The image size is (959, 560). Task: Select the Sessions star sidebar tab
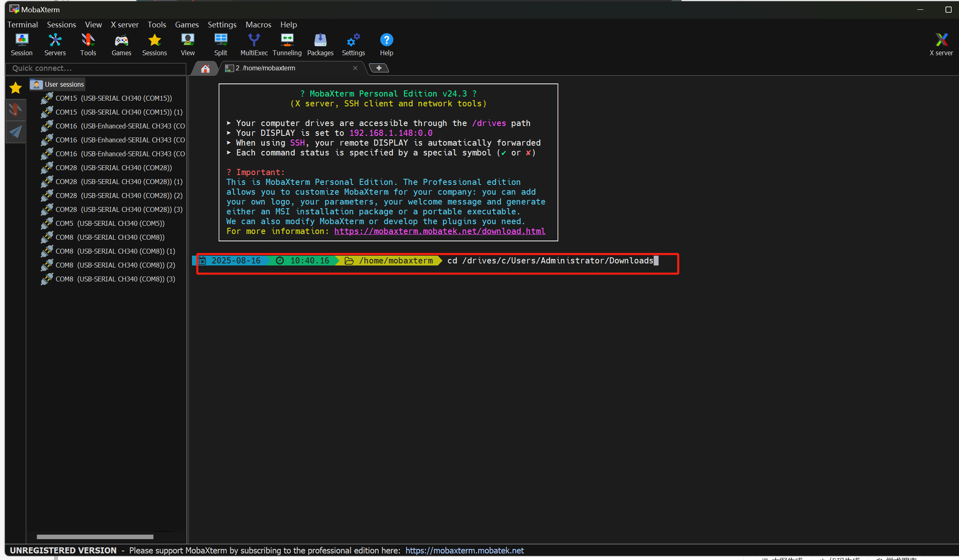pos(16,88)
